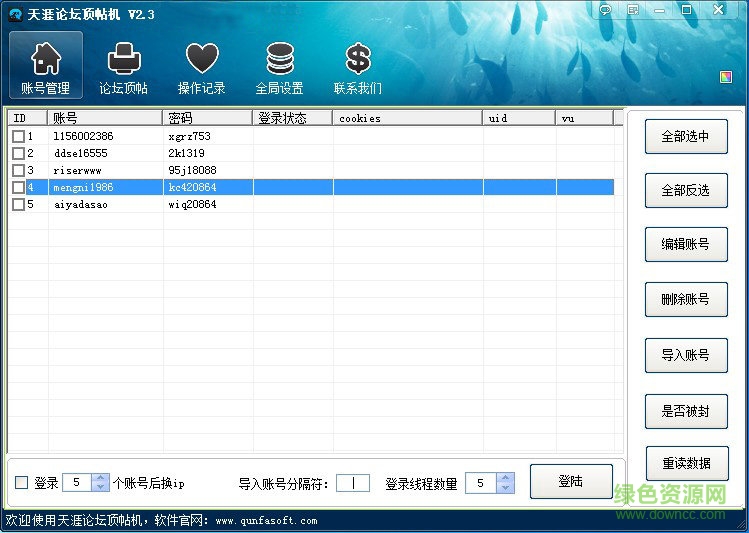Increase the 登录线程数量 spinner value
This screenshot has width=749, height=533.
pos(505,478)
